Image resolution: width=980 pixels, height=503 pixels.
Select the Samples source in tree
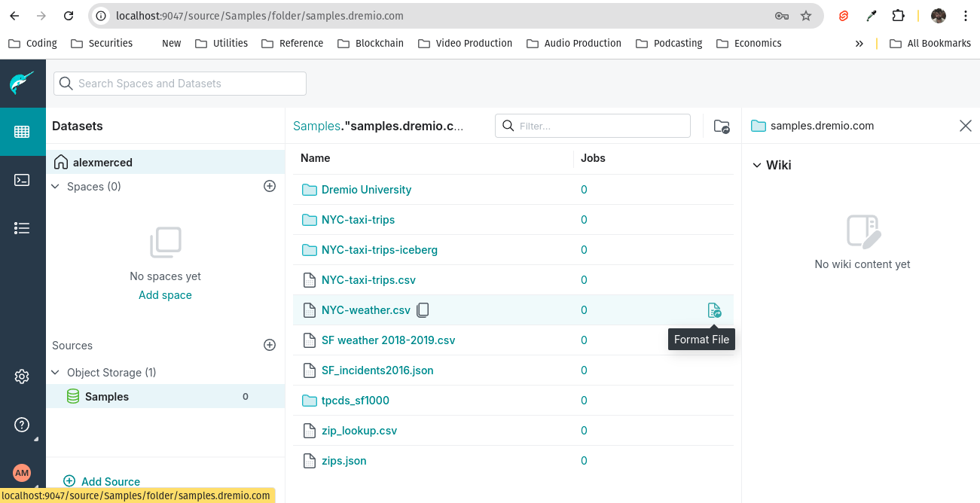106,397
